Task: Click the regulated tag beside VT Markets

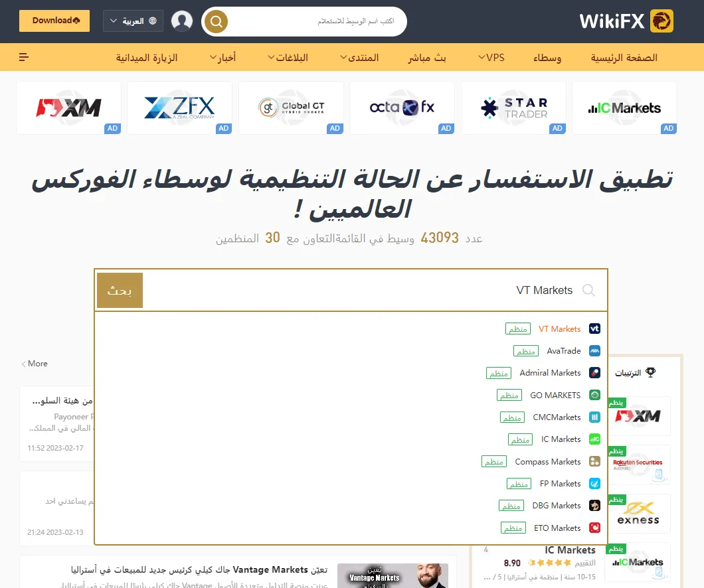Action: [517, 329]
